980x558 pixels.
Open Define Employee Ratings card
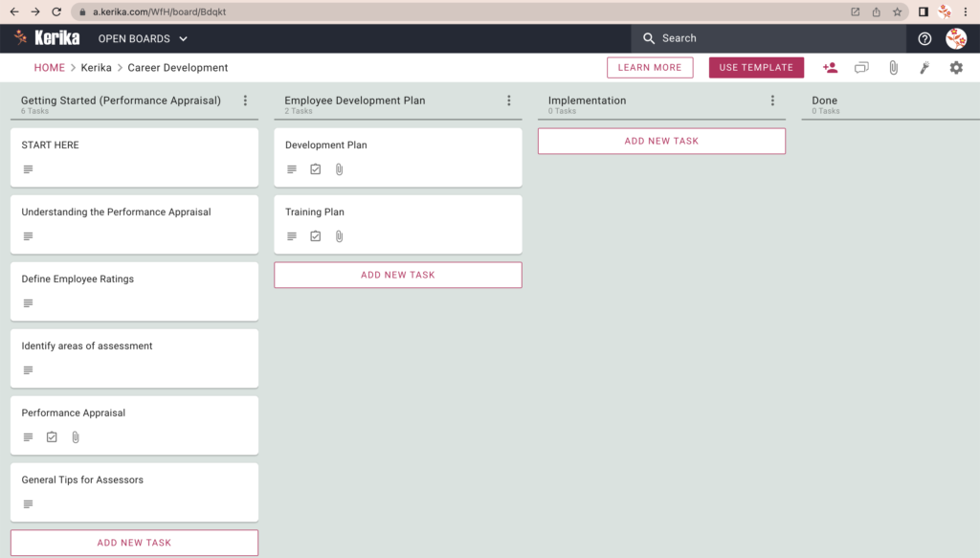(134, 291)
